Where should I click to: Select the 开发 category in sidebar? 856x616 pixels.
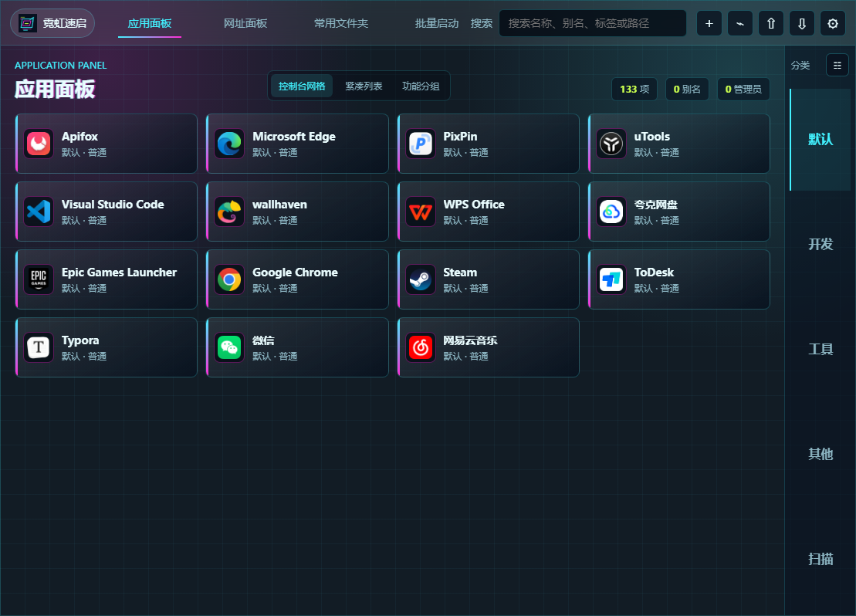(820, 244)
